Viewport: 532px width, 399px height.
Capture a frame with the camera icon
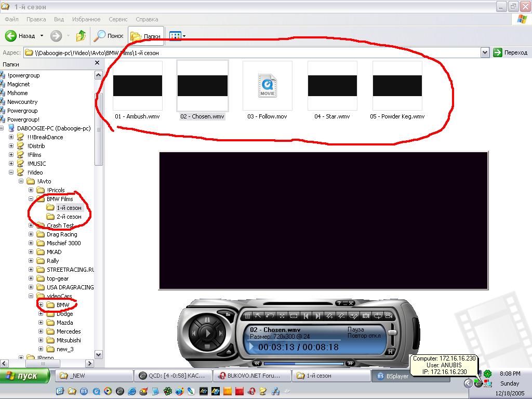click(x=366, y=316)
